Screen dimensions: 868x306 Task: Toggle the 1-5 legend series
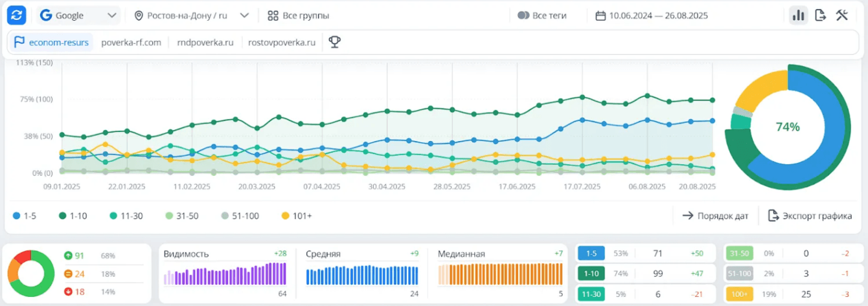pos(25,216)
